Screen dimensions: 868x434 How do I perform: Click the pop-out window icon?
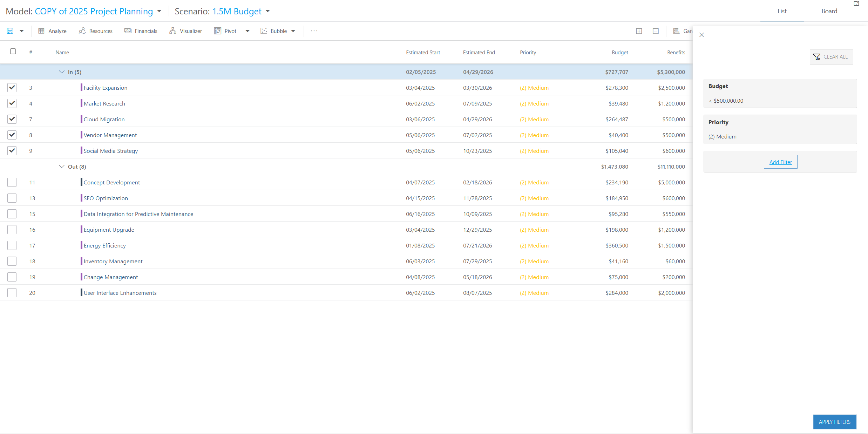pos(856,4)
